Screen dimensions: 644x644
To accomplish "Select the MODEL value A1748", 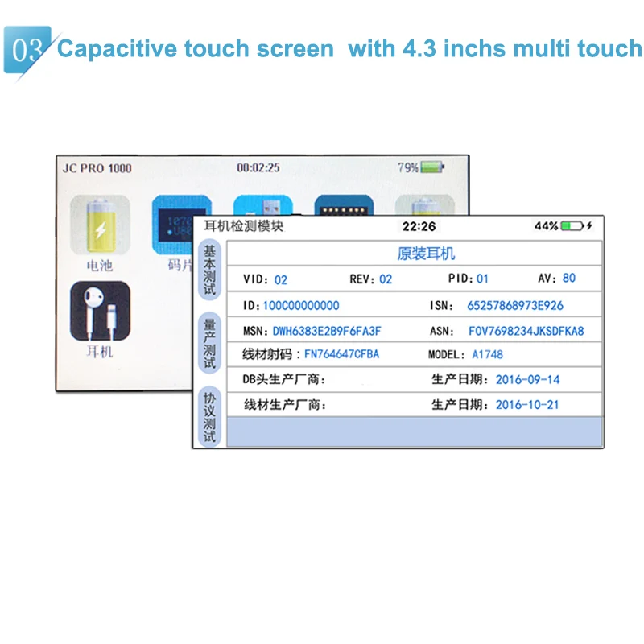I will 487,354.
